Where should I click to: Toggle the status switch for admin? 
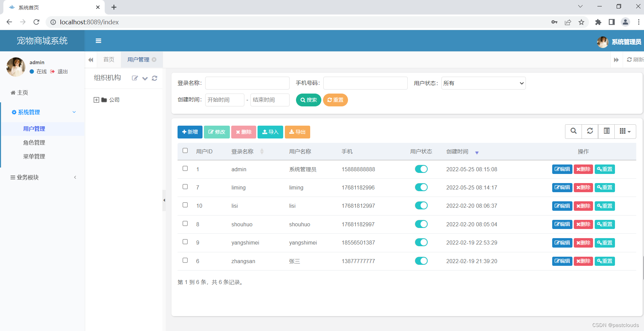(421, 169)
